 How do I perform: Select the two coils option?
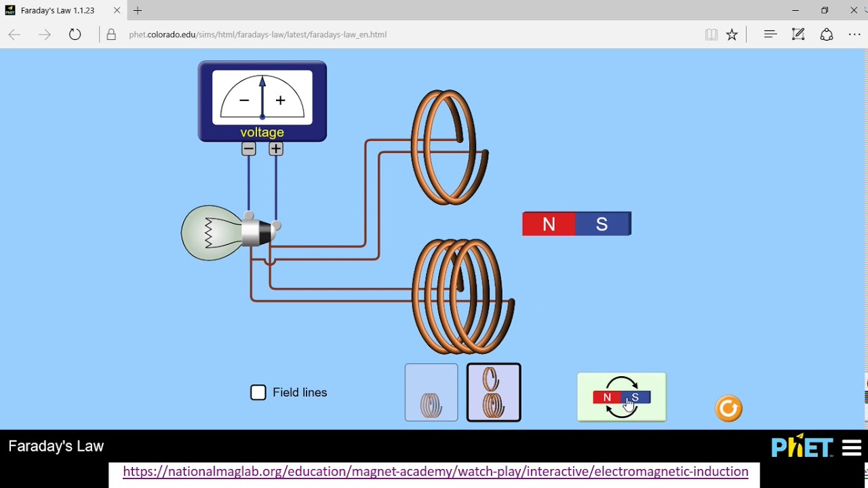pyautogui.click(x=494, y=392)
